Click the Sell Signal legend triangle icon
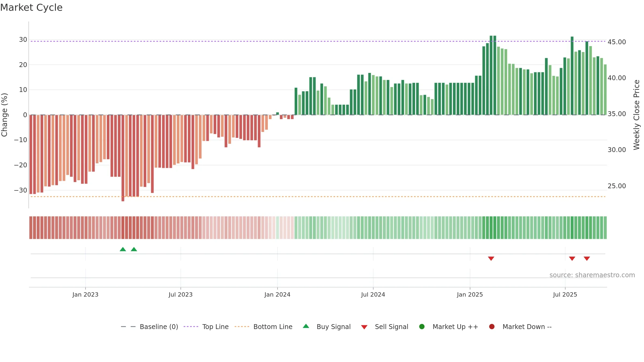 (364, 327)
